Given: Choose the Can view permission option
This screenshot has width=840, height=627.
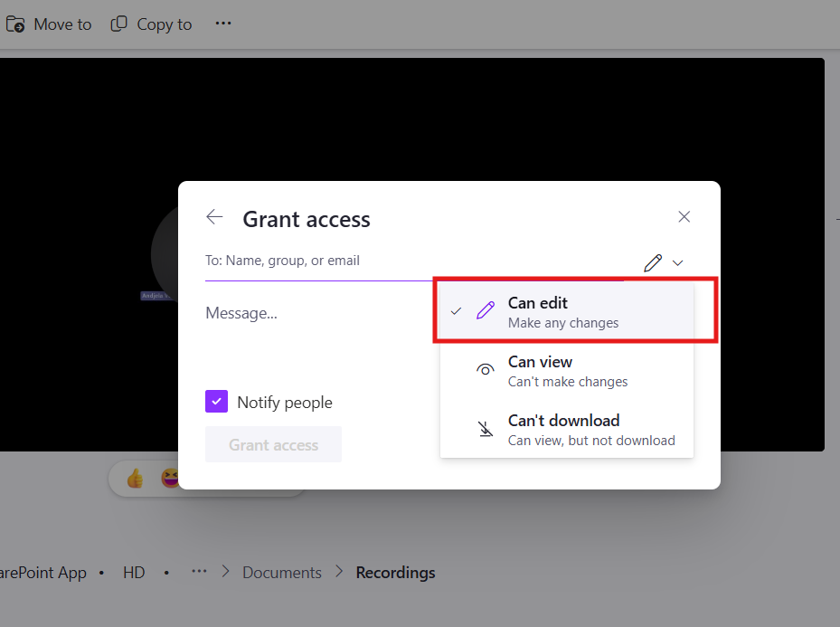Looking at the screenshot, I should [566, 370].
